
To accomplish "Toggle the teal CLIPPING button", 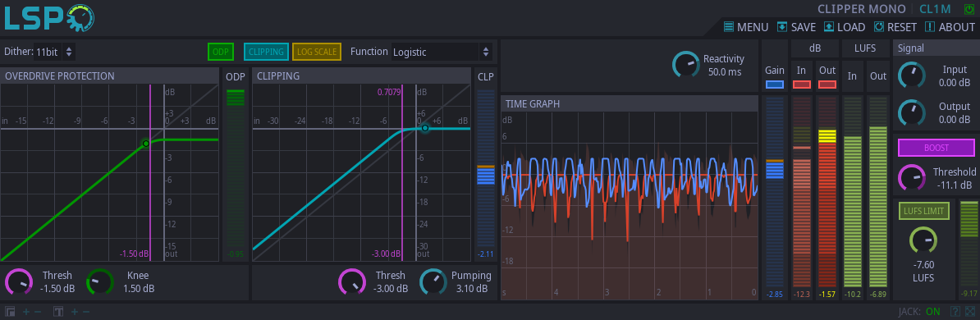I will click(x=266, y=52).
